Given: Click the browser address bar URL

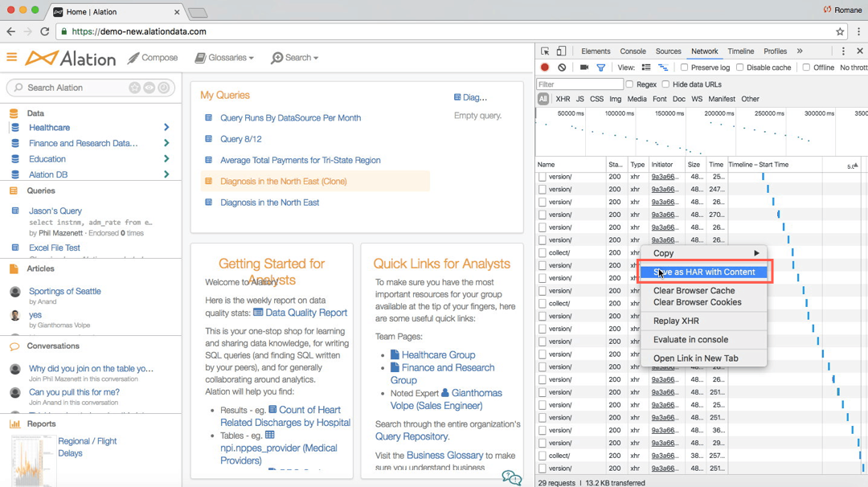Looking at the screenshot, I should (x=139, y=31).
